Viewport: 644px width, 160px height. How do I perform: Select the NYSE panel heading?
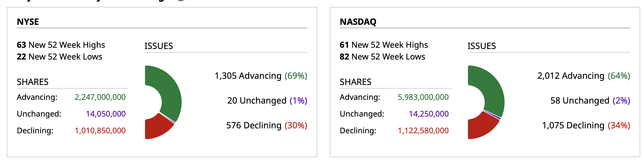click(x=28, y=22)
